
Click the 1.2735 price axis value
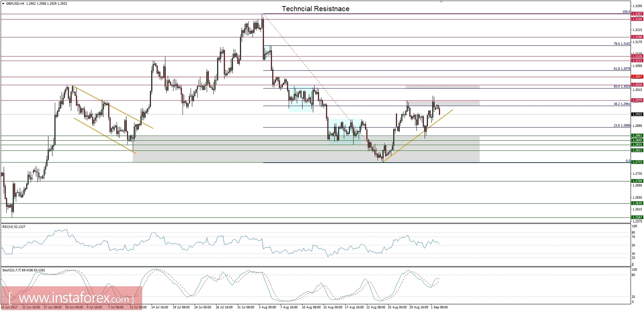[x=638, y=173]
